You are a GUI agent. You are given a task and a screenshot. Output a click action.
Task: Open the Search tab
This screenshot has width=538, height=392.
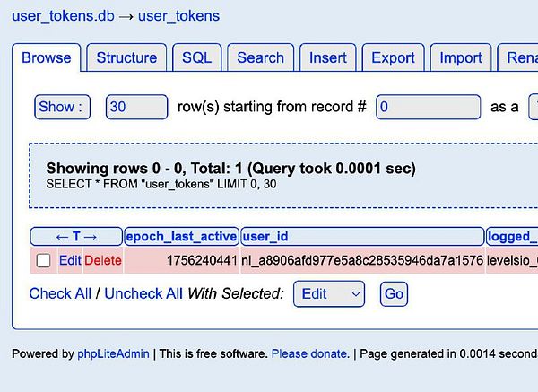260,57
